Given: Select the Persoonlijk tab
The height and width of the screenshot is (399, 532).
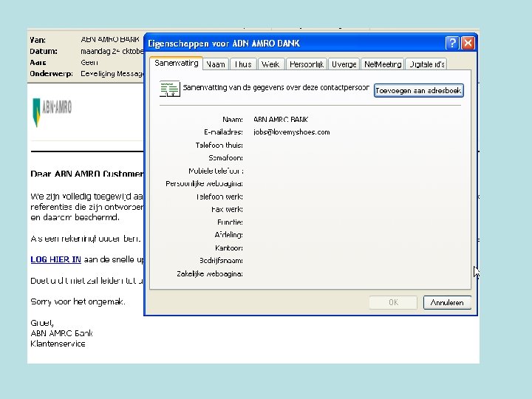Looking at the screenshot, I should pyautogui.click(x=307, y=64).
